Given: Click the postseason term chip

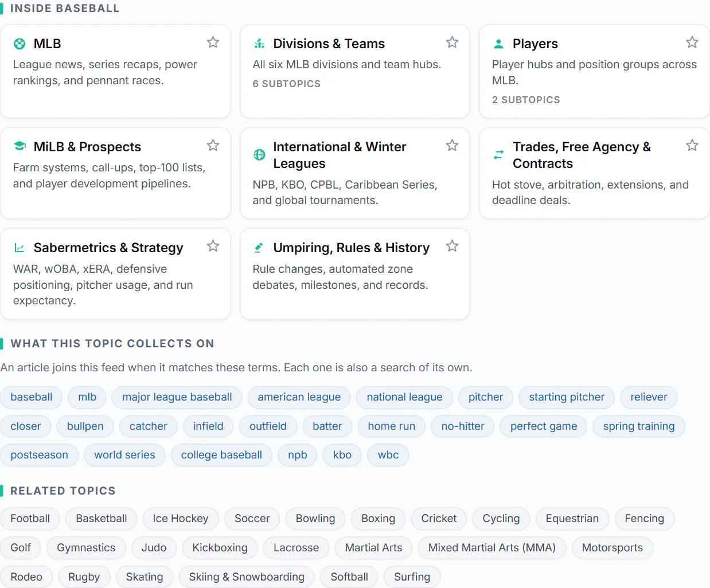Looking at the screenshot, I should [39, 455].
